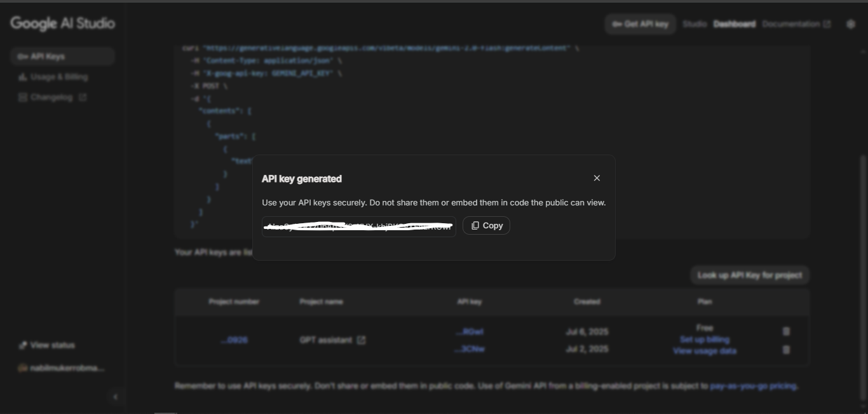Select API Keys in the sidebar

(x=62, y=57)
